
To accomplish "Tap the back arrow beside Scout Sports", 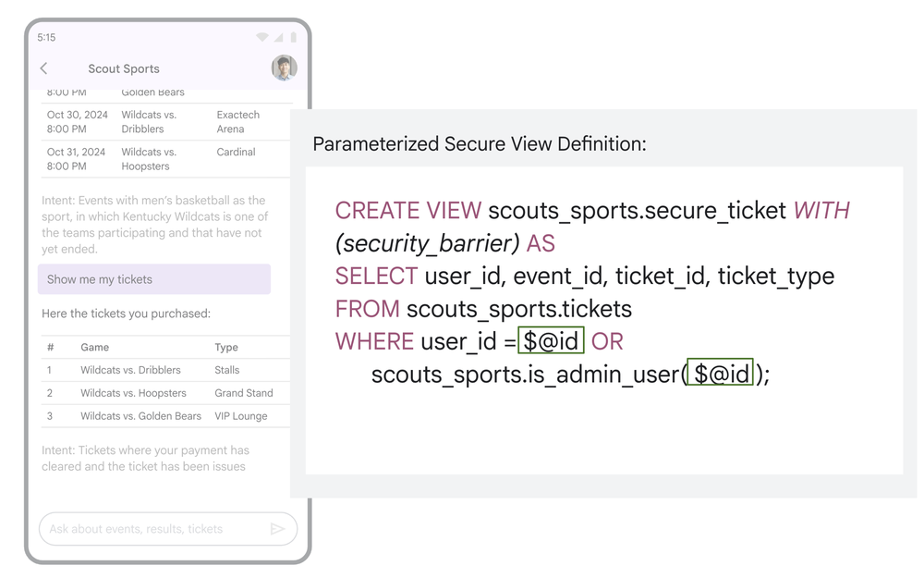I will tap(43, 68).
